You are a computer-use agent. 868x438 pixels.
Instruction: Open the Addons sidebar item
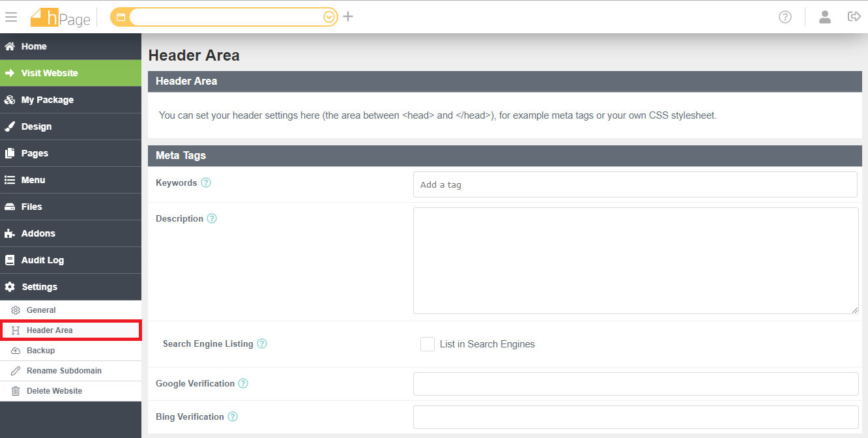70,233
